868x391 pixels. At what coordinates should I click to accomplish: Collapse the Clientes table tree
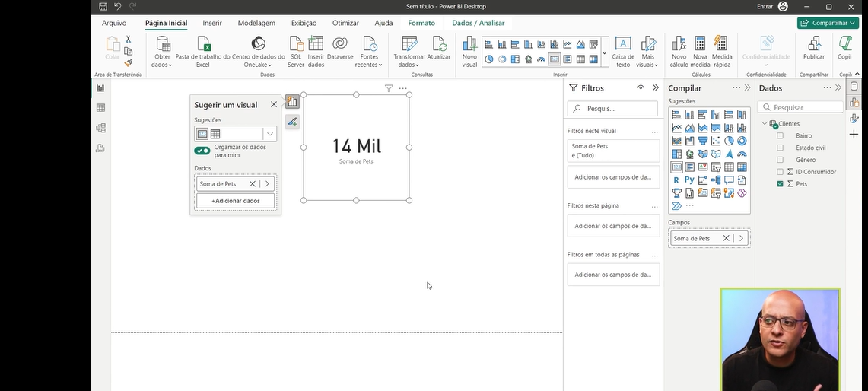(765, 123)
